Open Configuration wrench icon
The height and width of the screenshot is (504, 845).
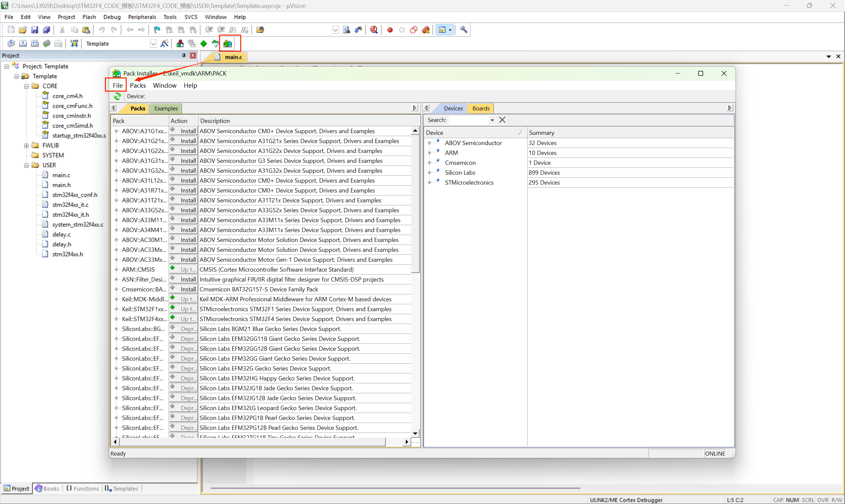464,30
